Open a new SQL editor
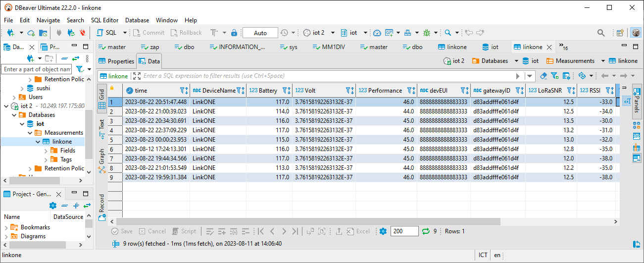 click(107, 33)
